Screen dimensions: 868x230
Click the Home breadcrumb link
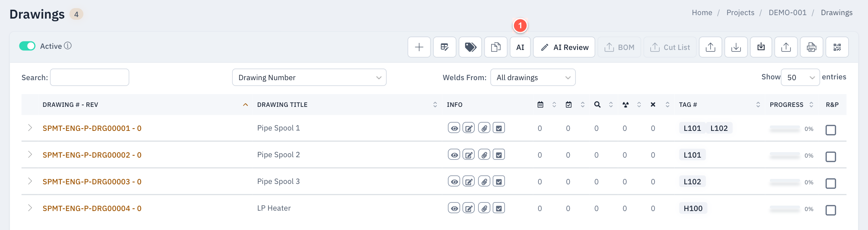pos(702,12)
